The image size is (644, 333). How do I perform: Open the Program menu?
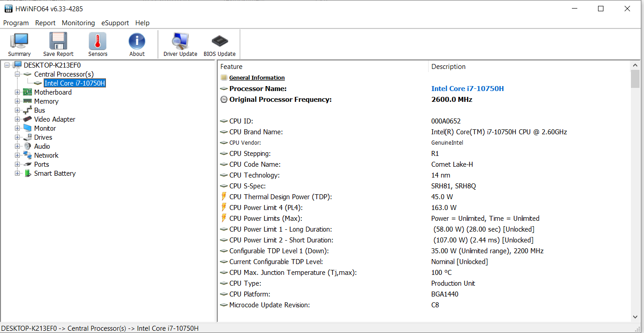[x=16, y=23]
